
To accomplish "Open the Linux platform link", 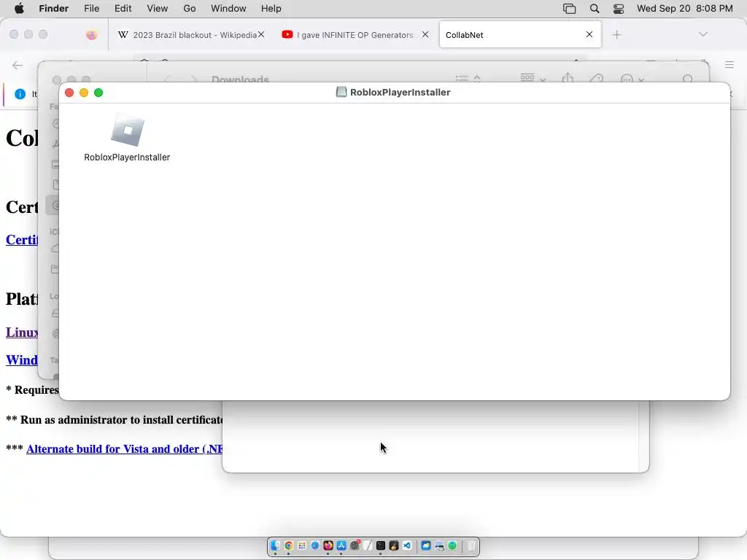I will pyautogui.click(x=22, y=332).
